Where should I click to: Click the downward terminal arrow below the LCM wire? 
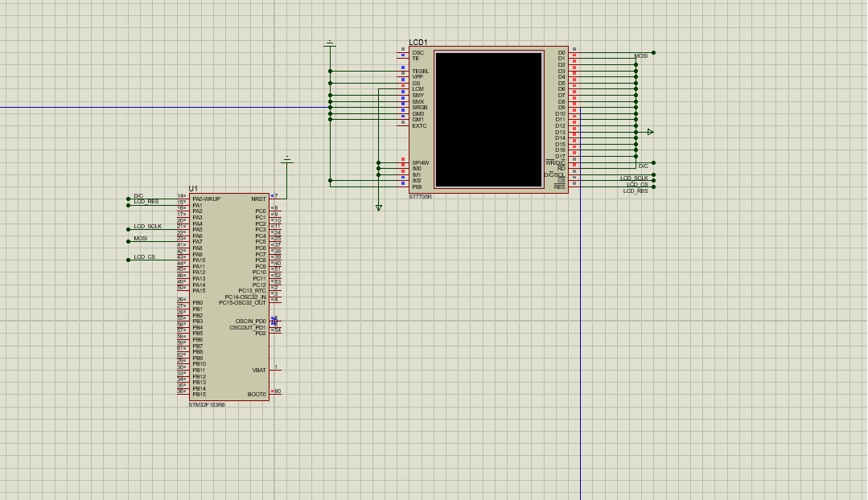click(379, 208)
